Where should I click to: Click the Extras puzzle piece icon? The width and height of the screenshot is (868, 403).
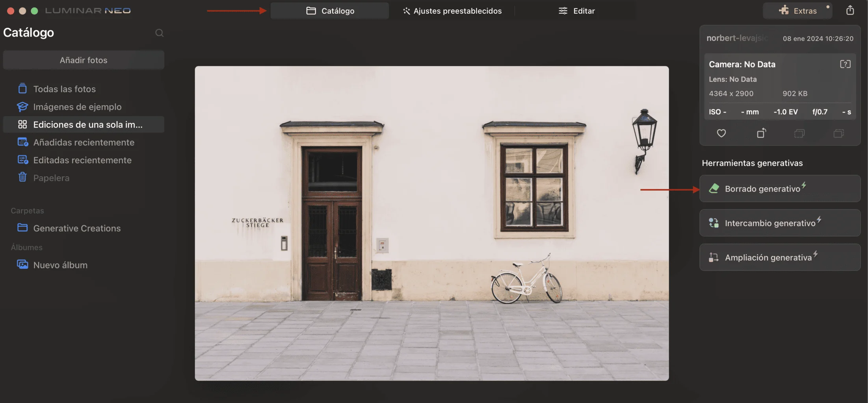[x=784, y=10]
